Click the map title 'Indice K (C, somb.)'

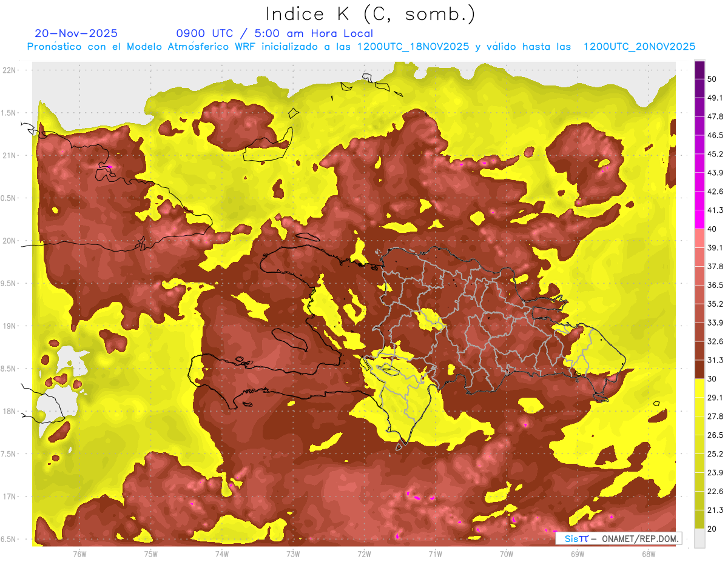point(370,15)
